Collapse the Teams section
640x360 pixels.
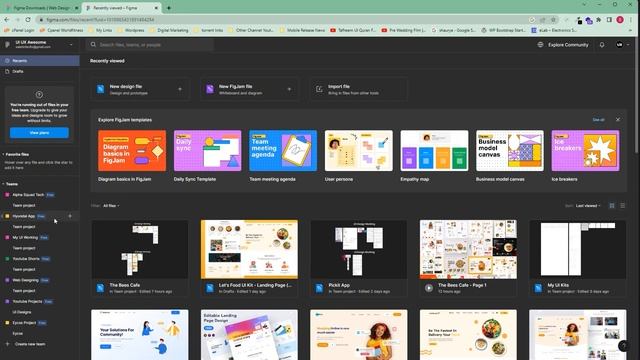pos(11,184)
